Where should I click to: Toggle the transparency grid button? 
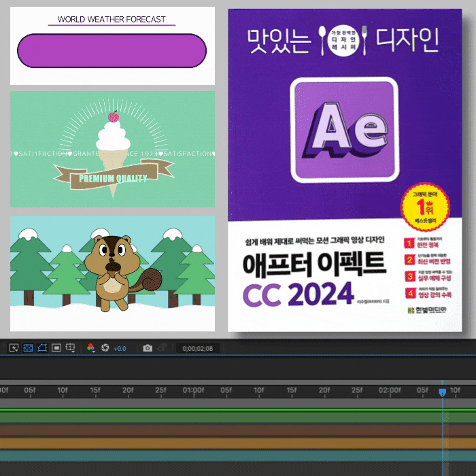tap(28, 348)
